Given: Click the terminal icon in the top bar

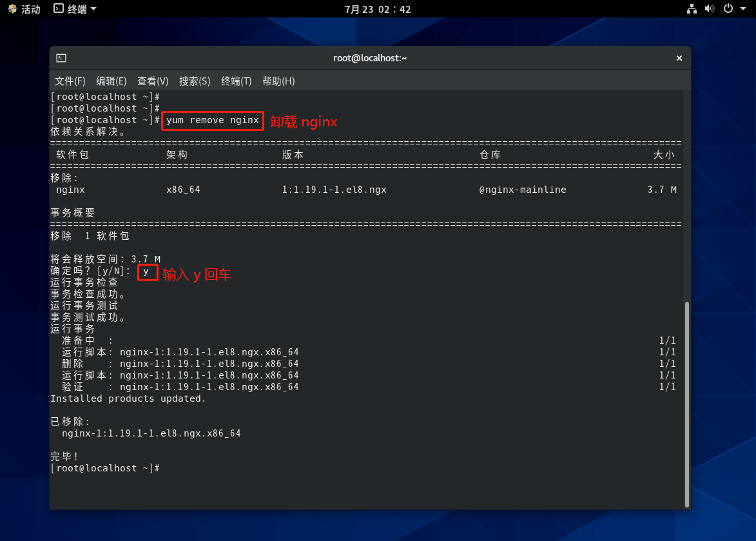Looking at the screenshot, I should click(59, 9).
